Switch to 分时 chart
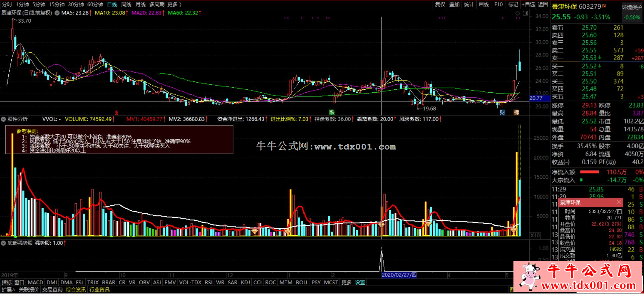This screenshot has height=294, width=644. 7,4
